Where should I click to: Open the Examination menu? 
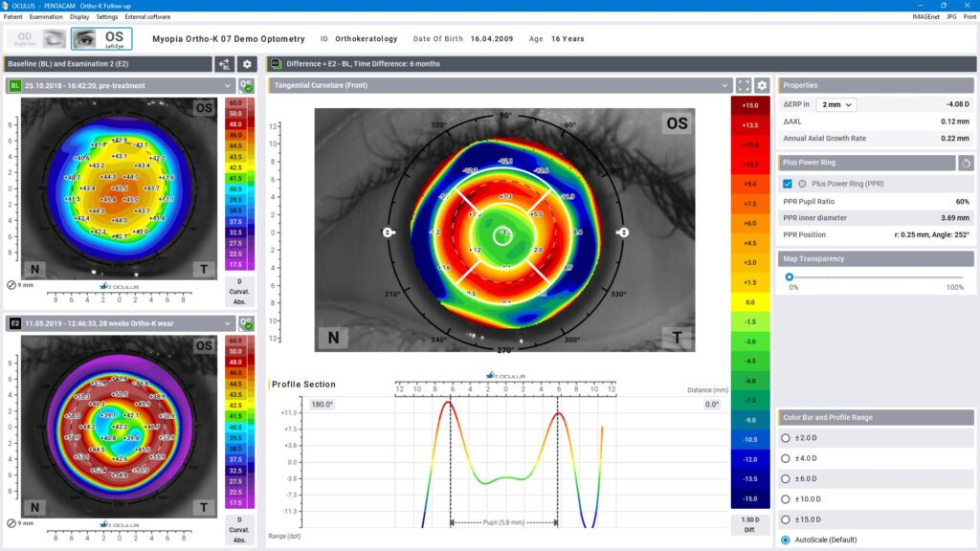46,17
